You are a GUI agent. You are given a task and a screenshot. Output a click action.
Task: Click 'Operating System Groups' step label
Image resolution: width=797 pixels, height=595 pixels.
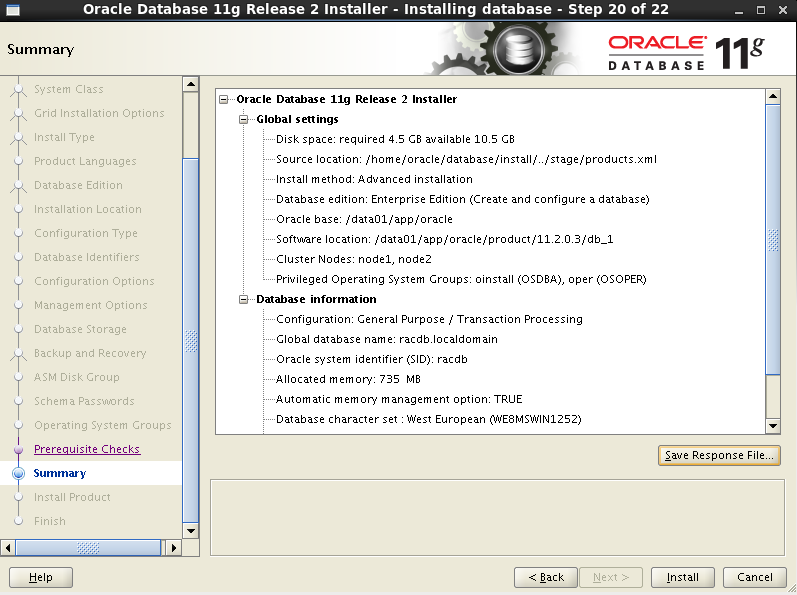click(x=103, y=425)
